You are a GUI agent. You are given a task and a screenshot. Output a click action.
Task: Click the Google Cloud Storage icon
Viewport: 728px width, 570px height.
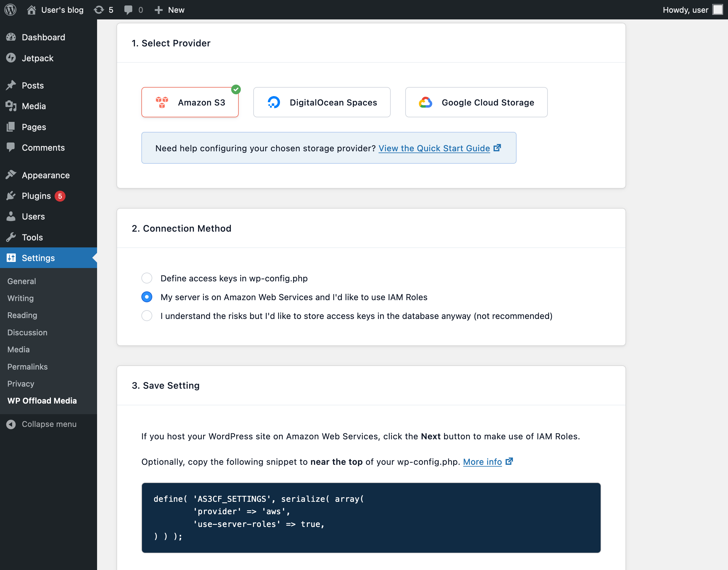pos(425,102)
